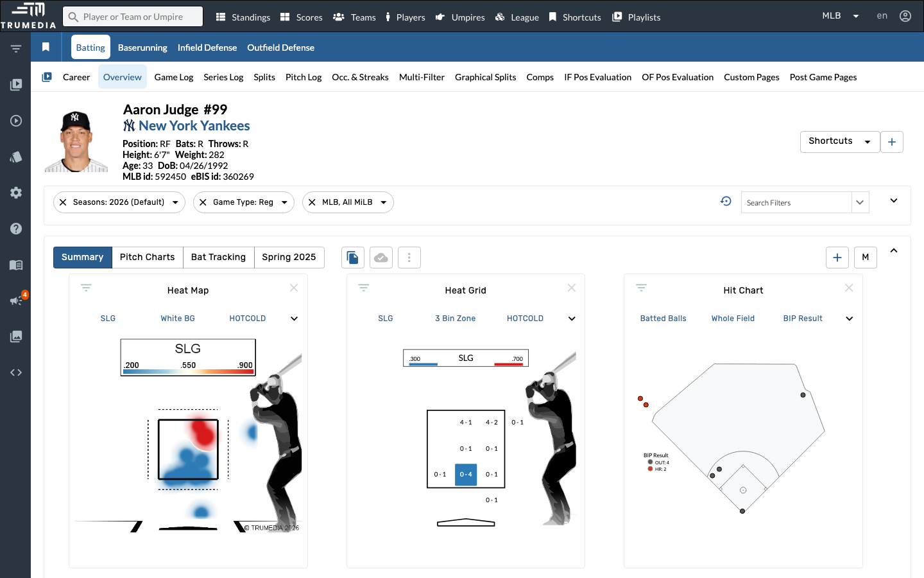The image size is (924, 578).
Task: Click the cloud save icon
Action: point(381,258)
